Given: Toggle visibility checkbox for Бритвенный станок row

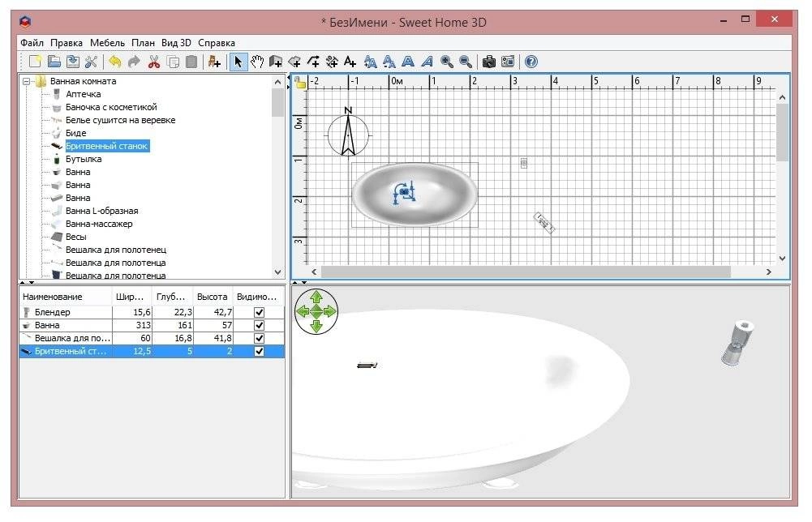Looking at the screenshot, I should (x=260, y=351).
